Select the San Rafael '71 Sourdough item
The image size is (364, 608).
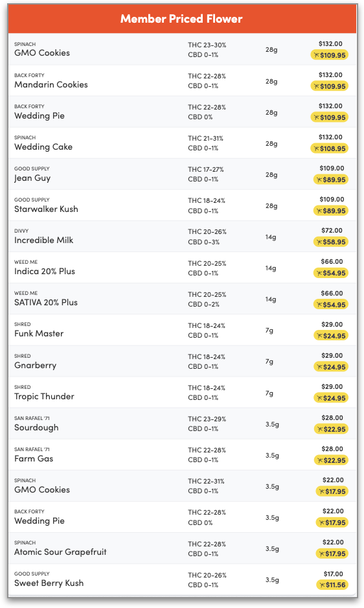(182, 424)
